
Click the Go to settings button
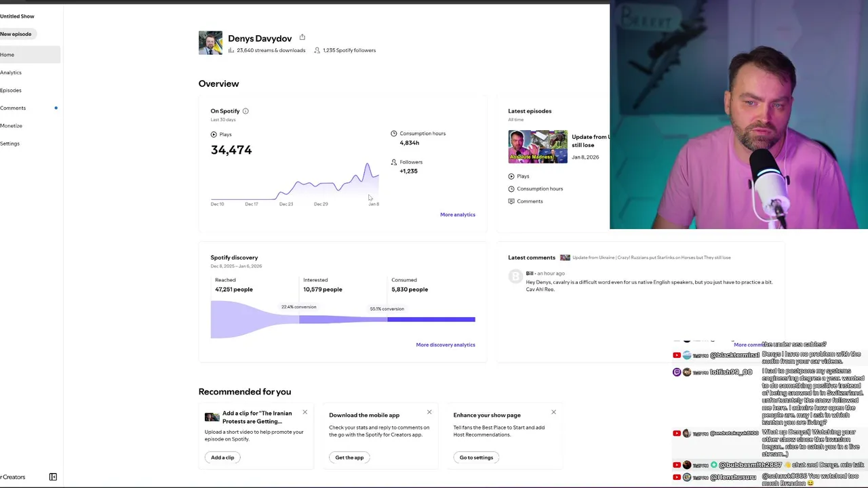click(476, 457)
